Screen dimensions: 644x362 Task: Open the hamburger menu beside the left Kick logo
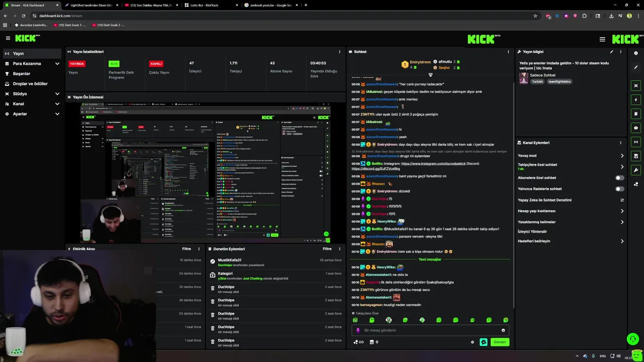pyautogui.click(x=8, y=38)
